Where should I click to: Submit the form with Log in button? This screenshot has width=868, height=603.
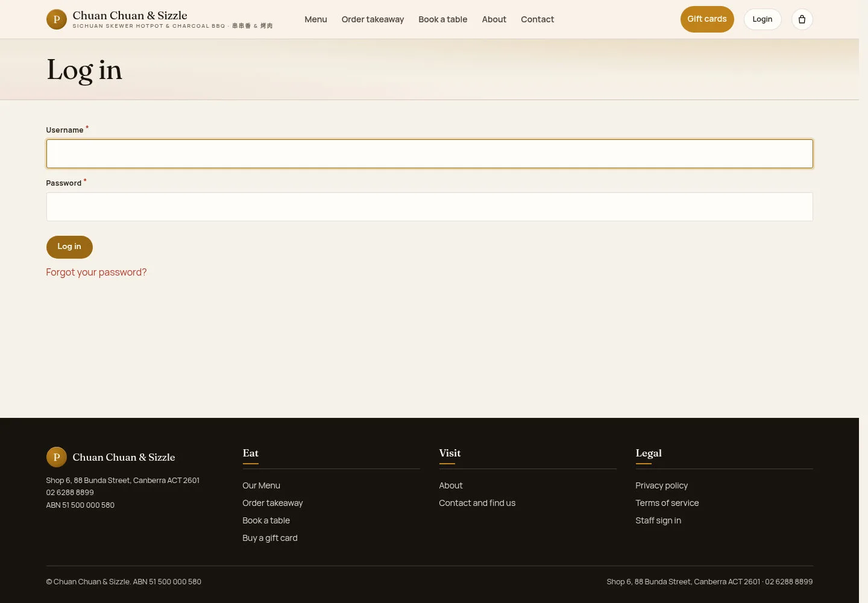point(69,247)
